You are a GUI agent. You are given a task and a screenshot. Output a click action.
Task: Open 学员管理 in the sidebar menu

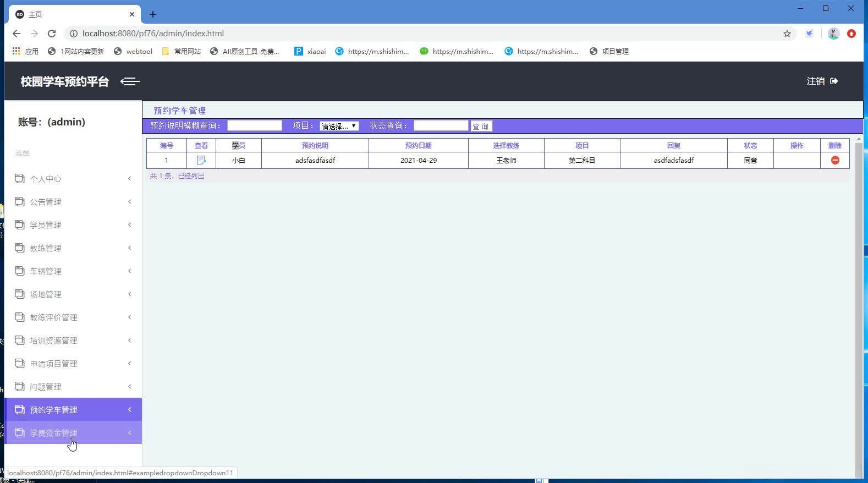[73, 225]
